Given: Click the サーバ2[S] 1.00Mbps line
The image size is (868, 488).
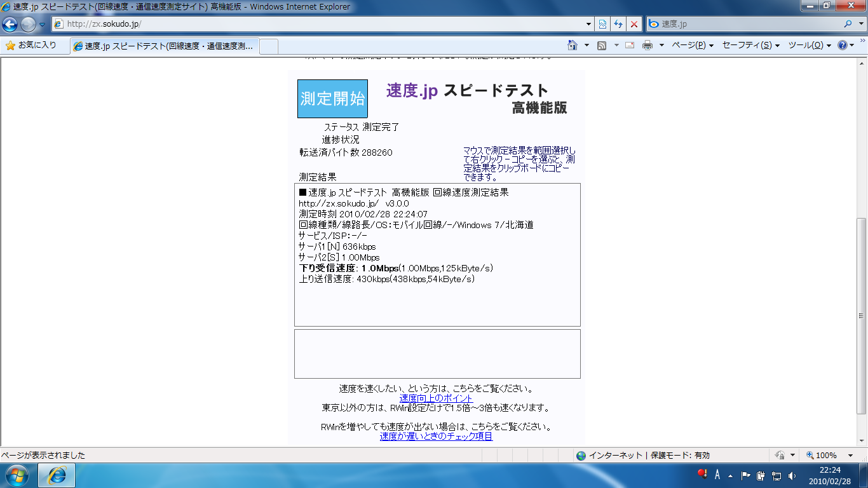Looking at the screenshot, I should click(x=339, y=257).
